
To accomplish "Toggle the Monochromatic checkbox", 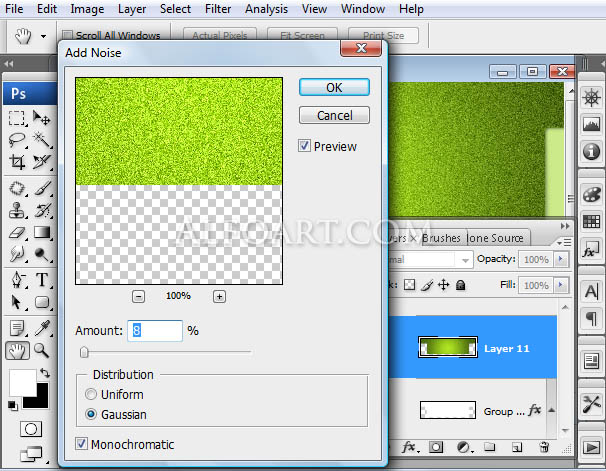I will [82, 444].
